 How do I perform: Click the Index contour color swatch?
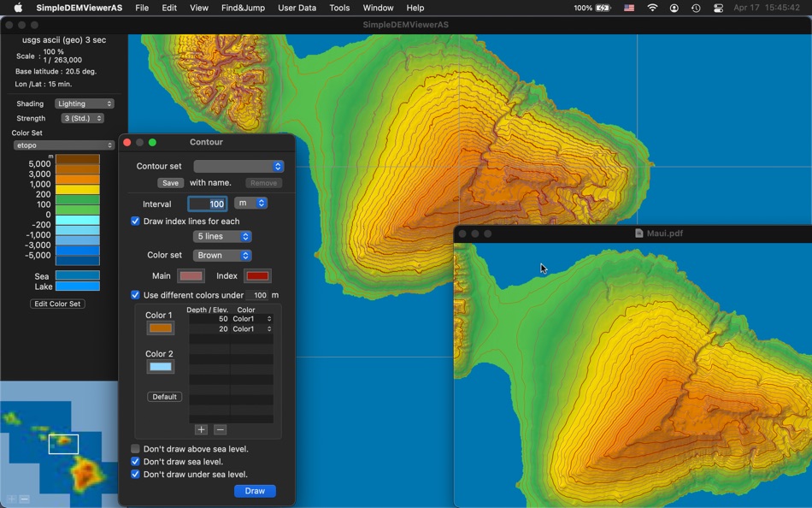[257, 275]
